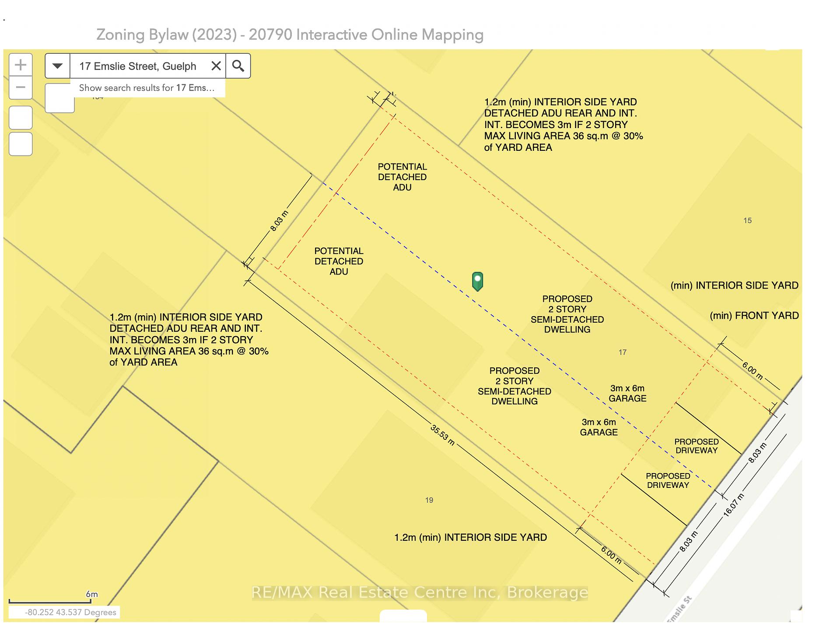
Task: Click the upper 'PROPOSED DRIVEWAY' label
Action: (x=696, y=446)
